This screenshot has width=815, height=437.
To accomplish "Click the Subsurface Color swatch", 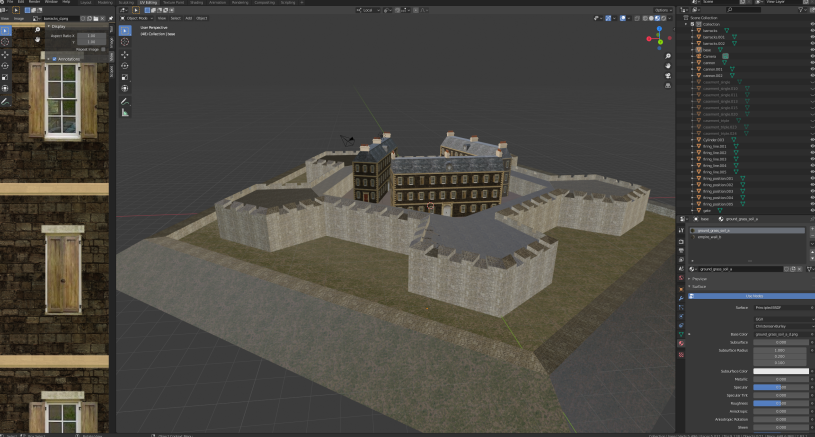I will pyautogui.click(x=781, y=371).
